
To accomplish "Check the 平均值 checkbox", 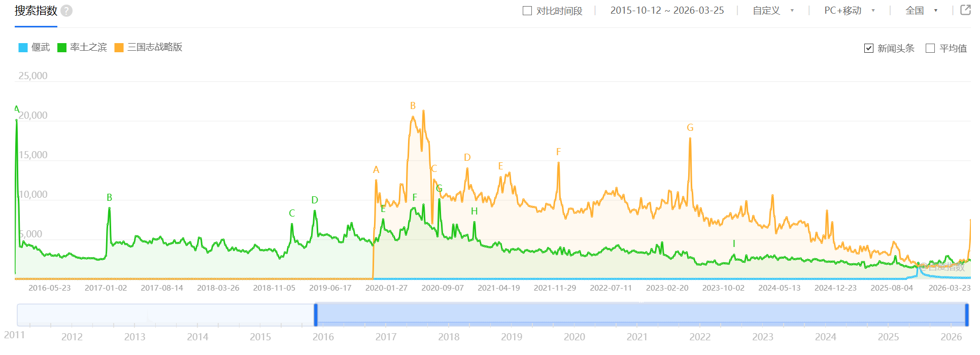I will [930, 48].
